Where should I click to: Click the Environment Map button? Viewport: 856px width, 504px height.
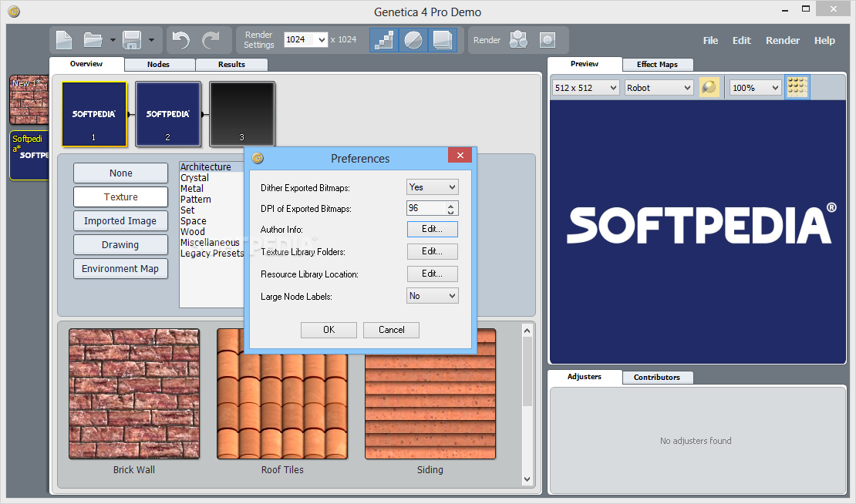click(120, 269)
